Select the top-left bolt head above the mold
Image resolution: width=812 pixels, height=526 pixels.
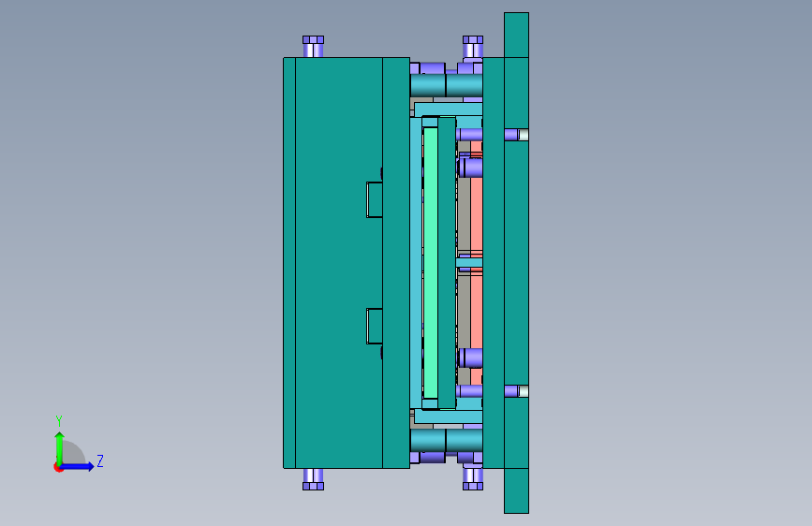point(314,40)
